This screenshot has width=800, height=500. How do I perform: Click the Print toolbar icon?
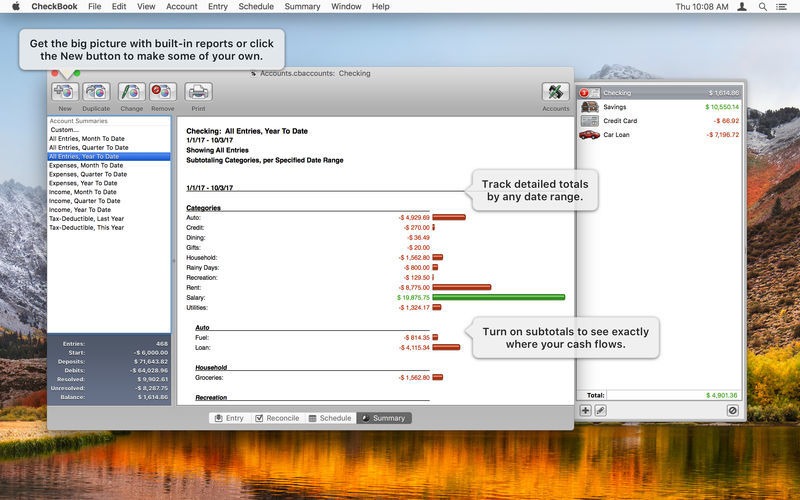tap(198, 92)
